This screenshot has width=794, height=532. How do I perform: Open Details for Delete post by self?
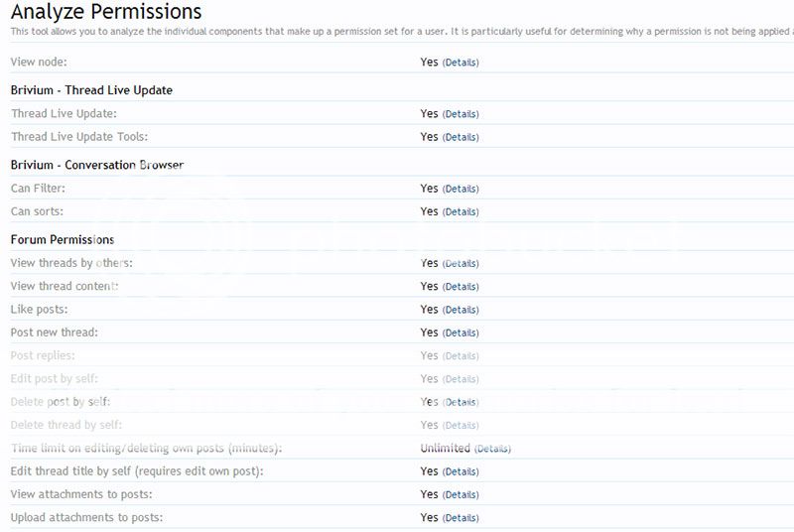click(x=461, y=402)
